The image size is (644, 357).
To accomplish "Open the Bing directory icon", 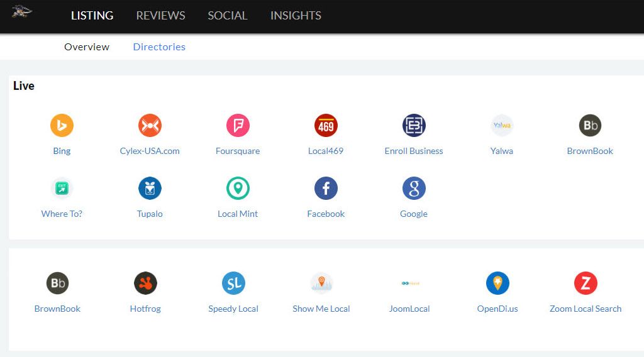I will pyautogui.click(x=62, y=125).
